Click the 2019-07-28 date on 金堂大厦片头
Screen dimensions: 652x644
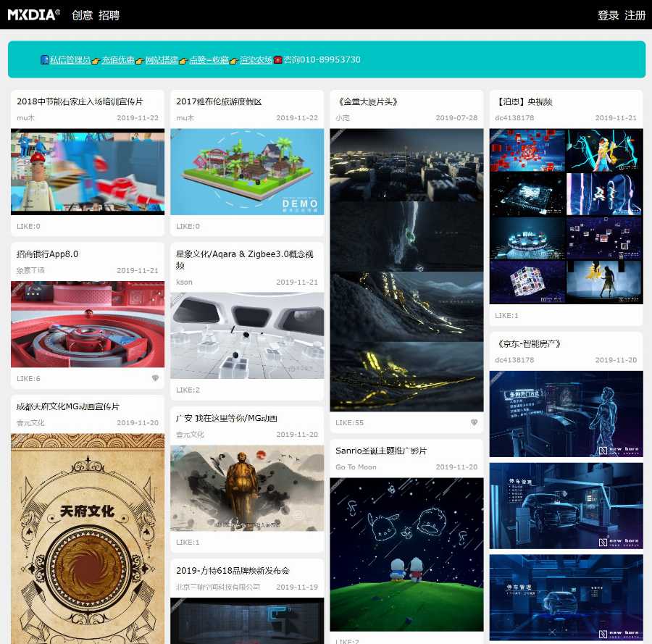[456, 117]
